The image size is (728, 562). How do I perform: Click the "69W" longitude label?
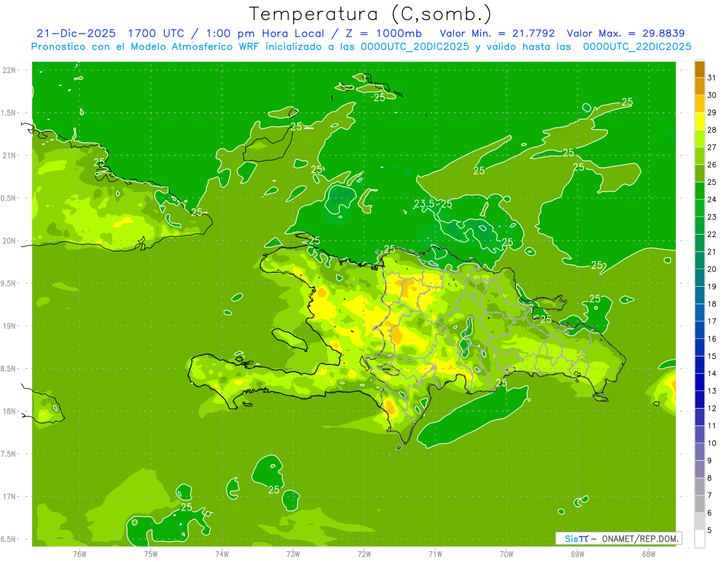coord(577,554)
